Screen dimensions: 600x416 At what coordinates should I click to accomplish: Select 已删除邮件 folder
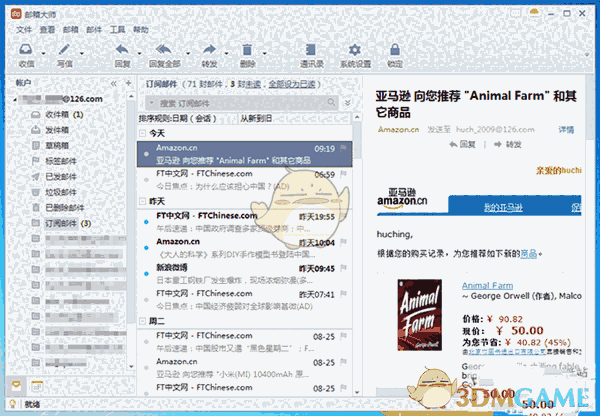[x=57, y=208]
